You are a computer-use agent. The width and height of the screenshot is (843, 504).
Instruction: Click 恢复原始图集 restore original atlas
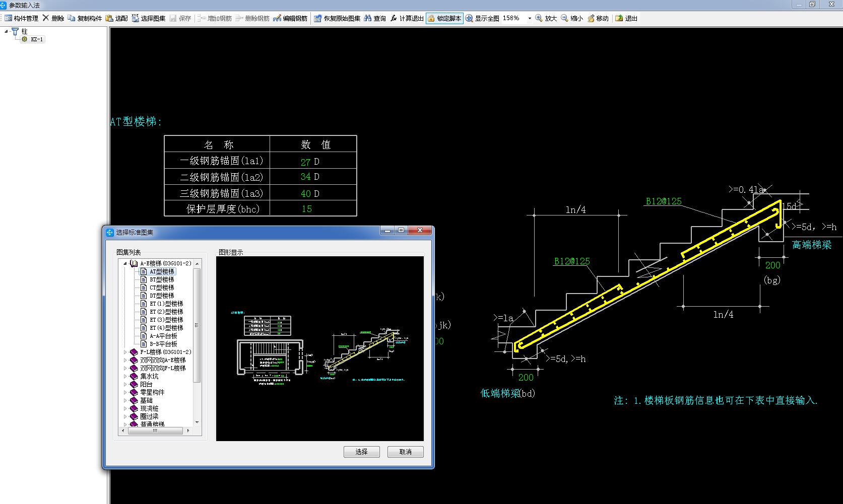337,18
